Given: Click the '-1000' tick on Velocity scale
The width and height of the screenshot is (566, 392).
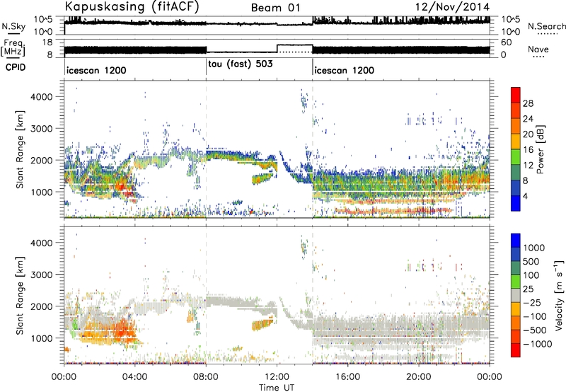Looking at the screenshot, I should point(538,344).
